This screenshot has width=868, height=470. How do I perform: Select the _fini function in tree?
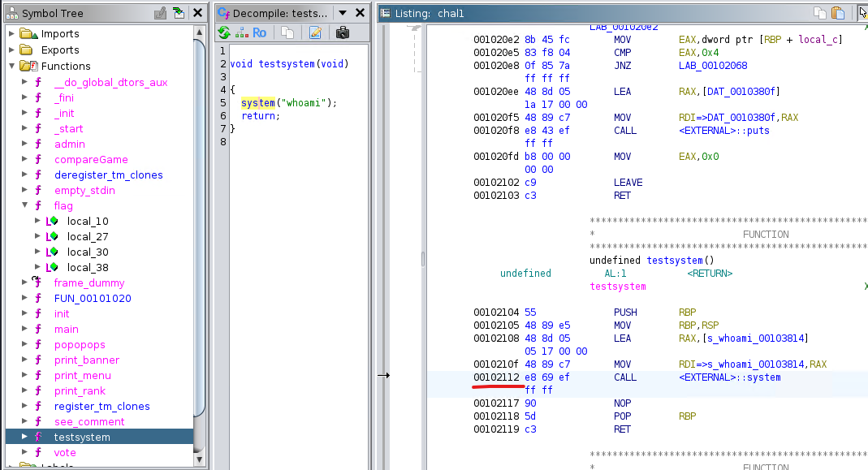pyautogui.click(x=64, y=98)
